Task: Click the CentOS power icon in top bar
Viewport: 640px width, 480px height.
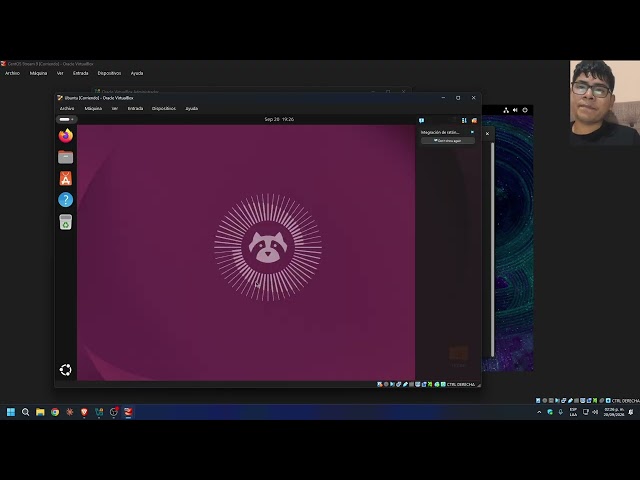Action: 525,110
